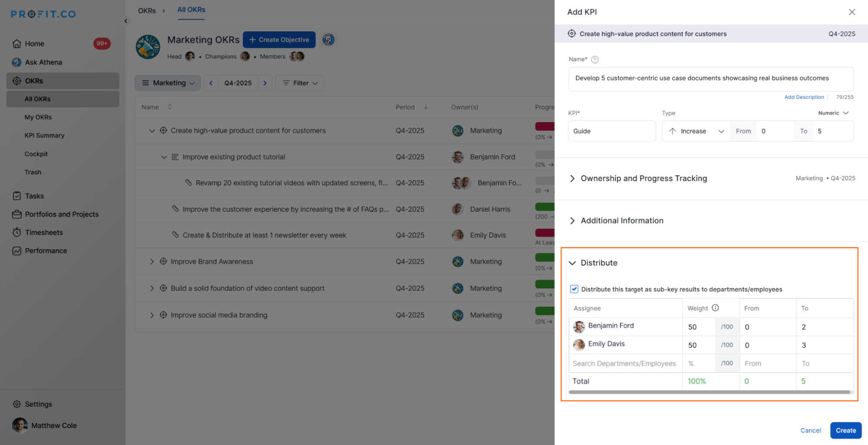Screen dimensions: 868x445
Task: Click the 99+ notifications badge
Action: [102, 43]
